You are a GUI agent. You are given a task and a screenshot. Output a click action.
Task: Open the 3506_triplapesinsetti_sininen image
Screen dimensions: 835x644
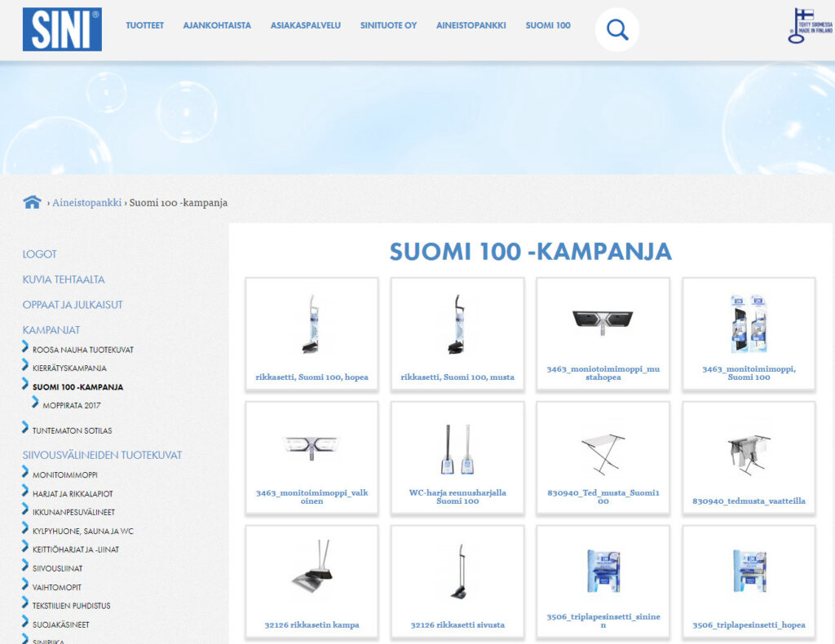[x=603, y=571]
